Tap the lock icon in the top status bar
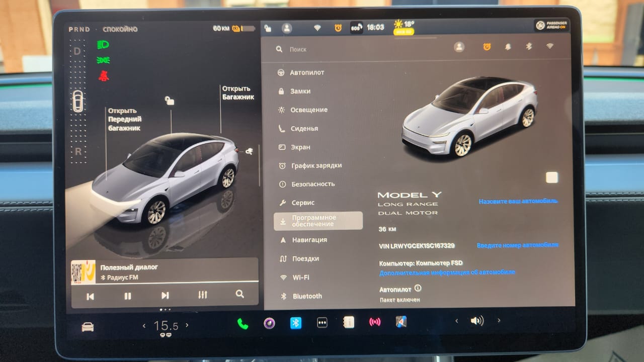The width and height of the screenshot is (644, 362). 268,28
